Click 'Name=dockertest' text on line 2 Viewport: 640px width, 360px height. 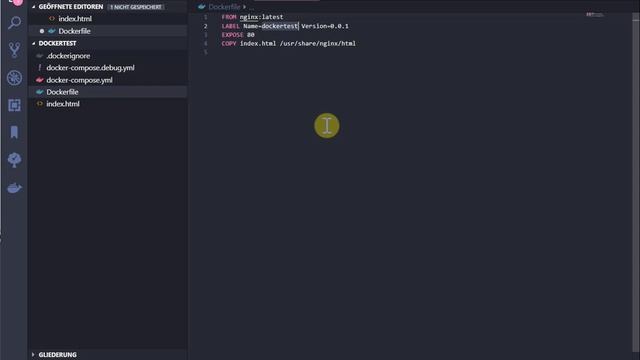(x=271, y=26)
